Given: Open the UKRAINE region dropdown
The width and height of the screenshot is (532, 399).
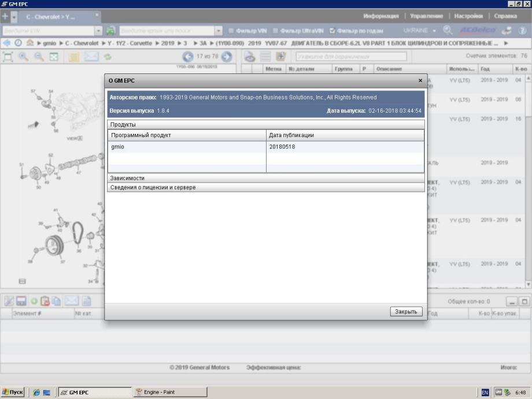Looking at the screenshot, I should click(419, 31).
